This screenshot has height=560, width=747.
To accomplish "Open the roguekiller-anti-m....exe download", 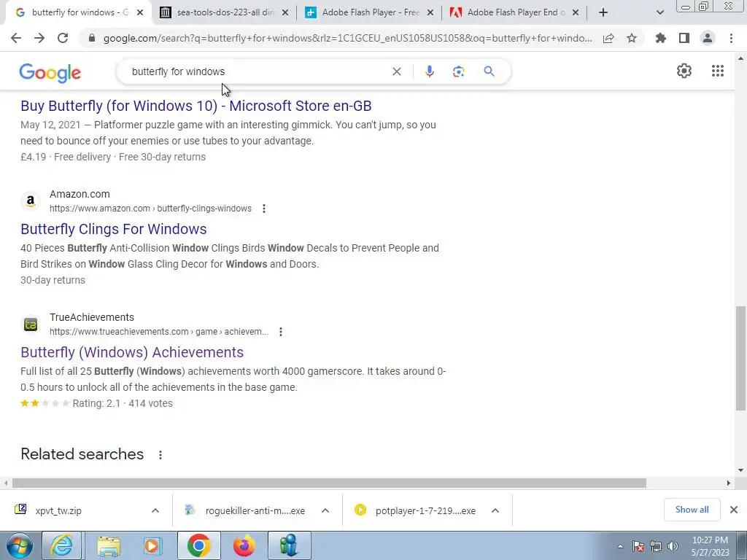I will tap(255, 510).
